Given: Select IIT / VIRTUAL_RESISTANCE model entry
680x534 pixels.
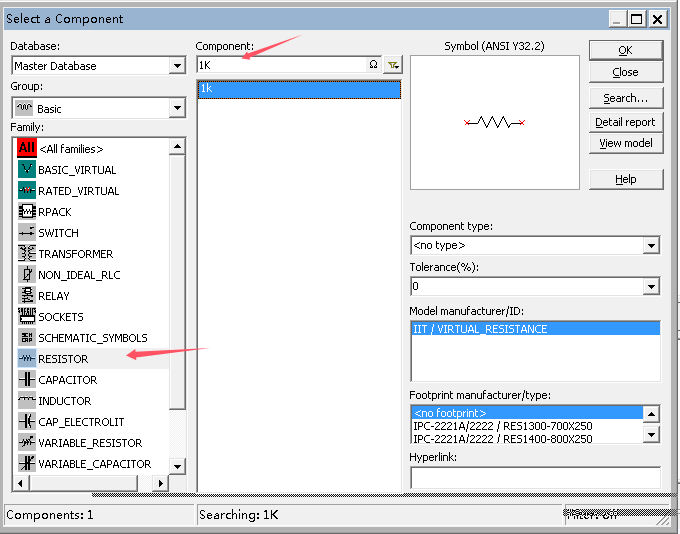Looking at the screenshot, I should (x=480, y=329).
